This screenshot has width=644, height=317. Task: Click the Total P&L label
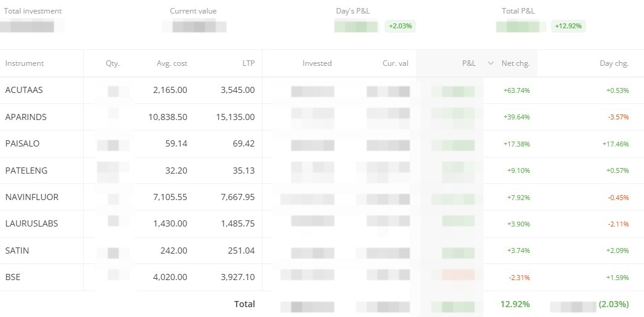pos(518,11)
